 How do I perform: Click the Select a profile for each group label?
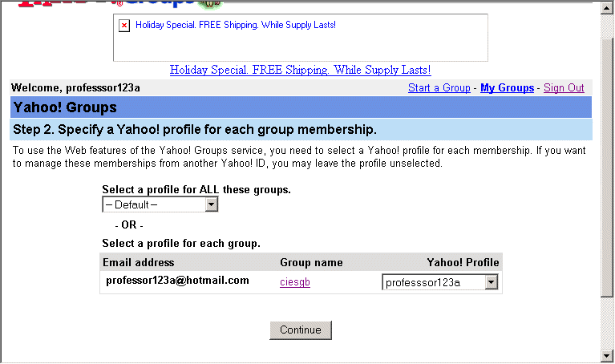[x=181, y=244]
